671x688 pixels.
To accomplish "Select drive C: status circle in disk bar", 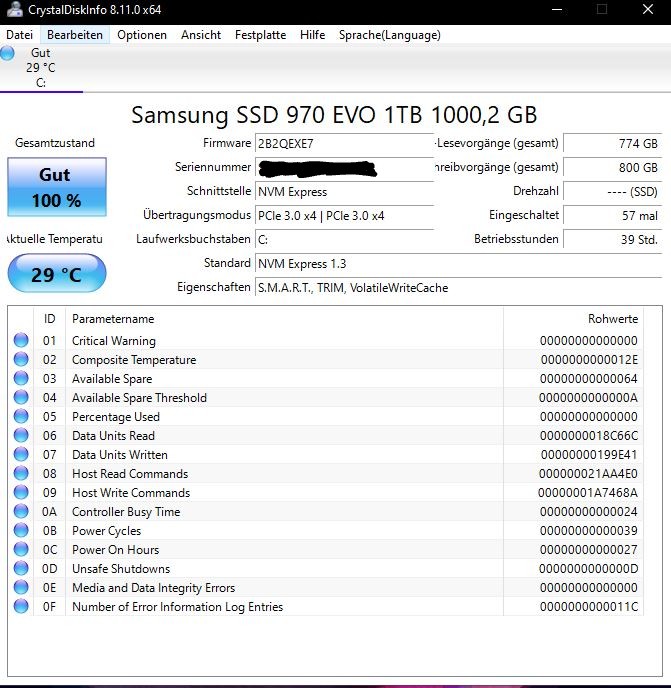I will tap(7, 53).
